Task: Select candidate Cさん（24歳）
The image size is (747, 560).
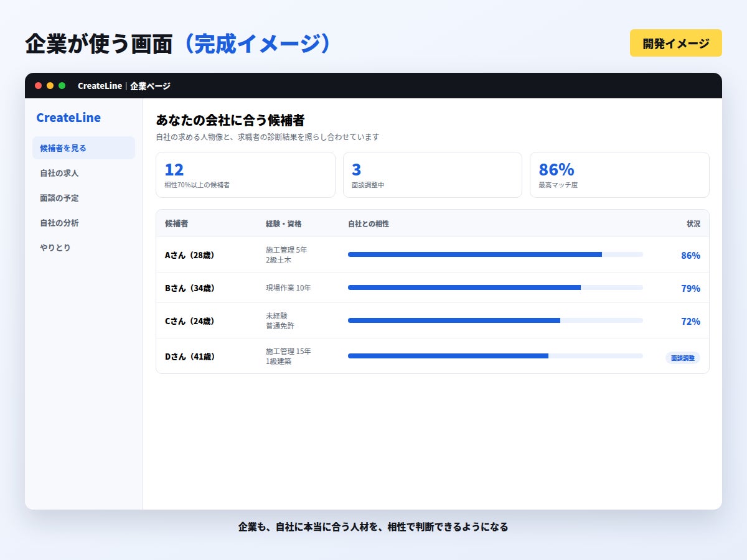Action: 190,321
